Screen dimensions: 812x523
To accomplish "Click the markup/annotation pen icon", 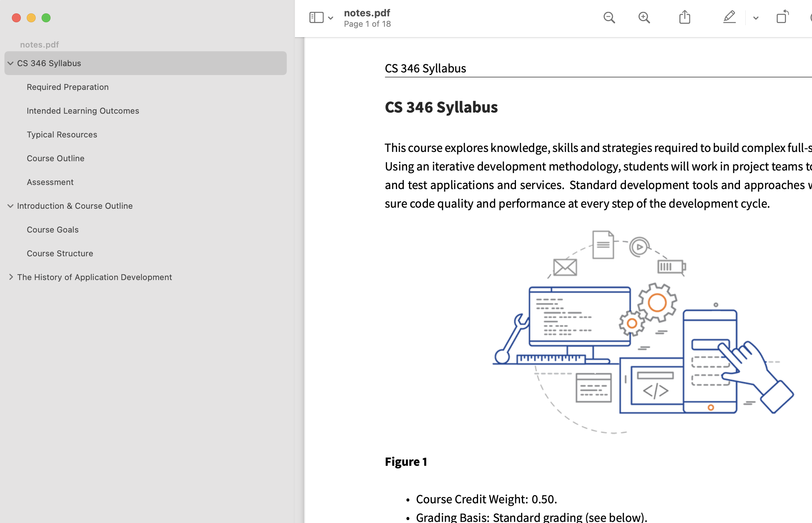I will (729, 18).
